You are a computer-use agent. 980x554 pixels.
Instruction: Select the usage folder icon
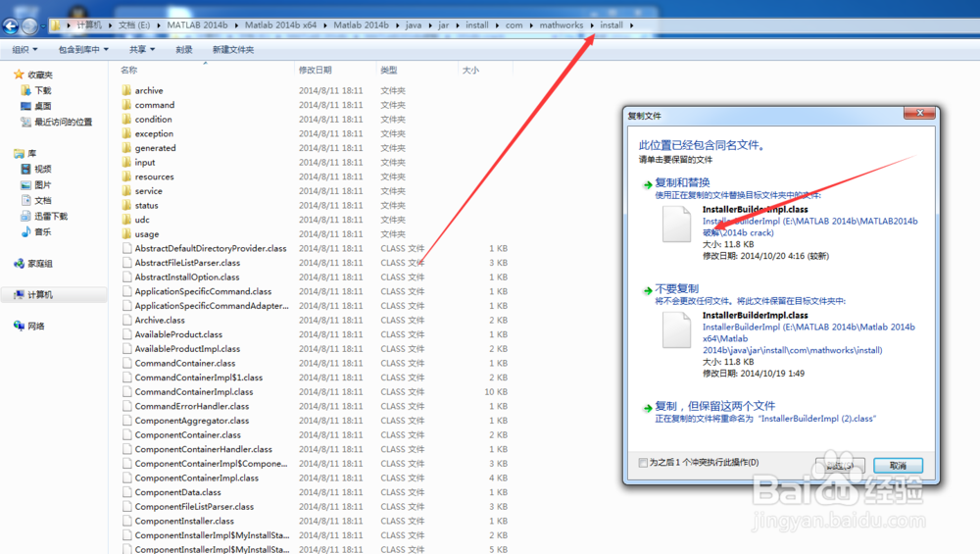coord(126,233)
